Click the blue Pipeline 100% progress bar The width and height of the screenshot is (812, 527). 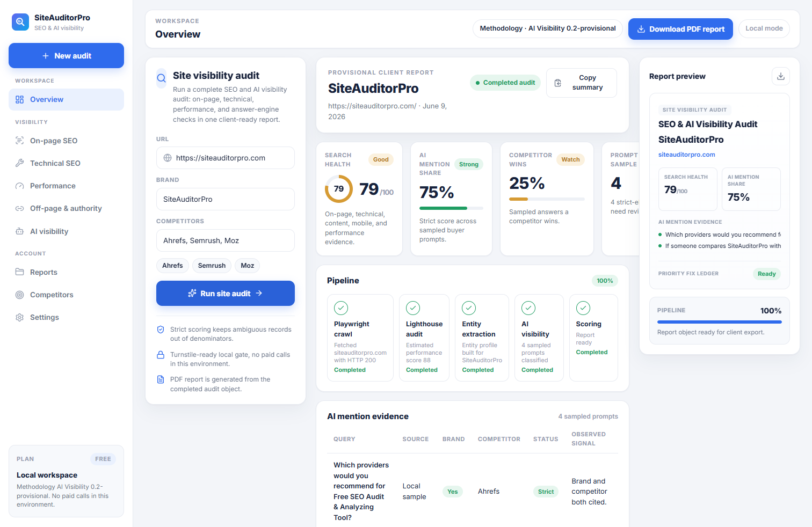(x=720, y=322)
